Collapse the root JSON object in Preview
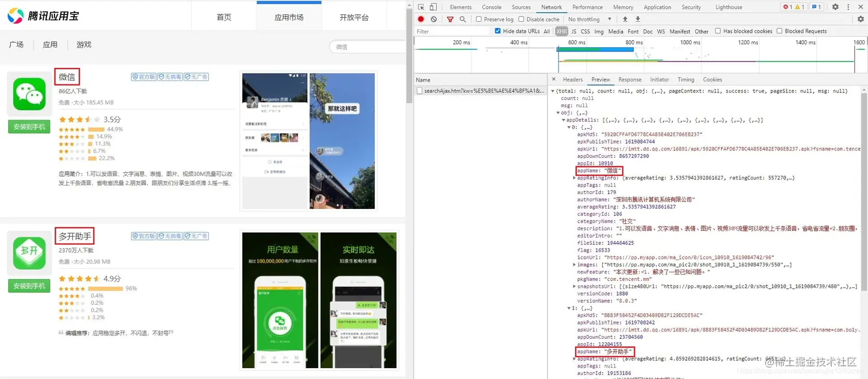The width and height of the screenshot is (868, 379). [553, 91]
